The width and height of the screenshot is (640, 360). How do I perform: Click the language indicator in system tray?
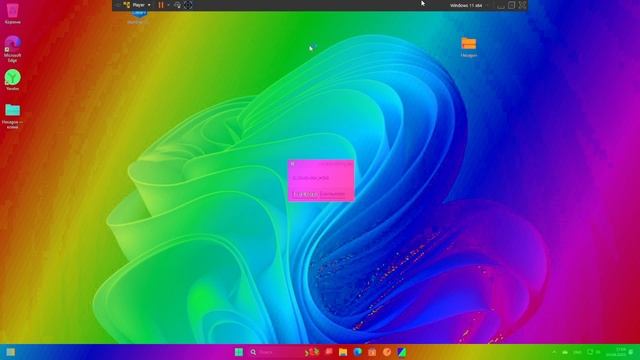click(x=578, y=352)
